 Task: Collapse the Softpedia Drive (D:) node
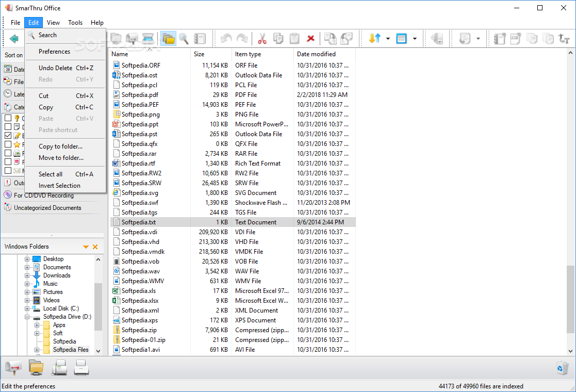pyautogui.click(x=27, y=317)
